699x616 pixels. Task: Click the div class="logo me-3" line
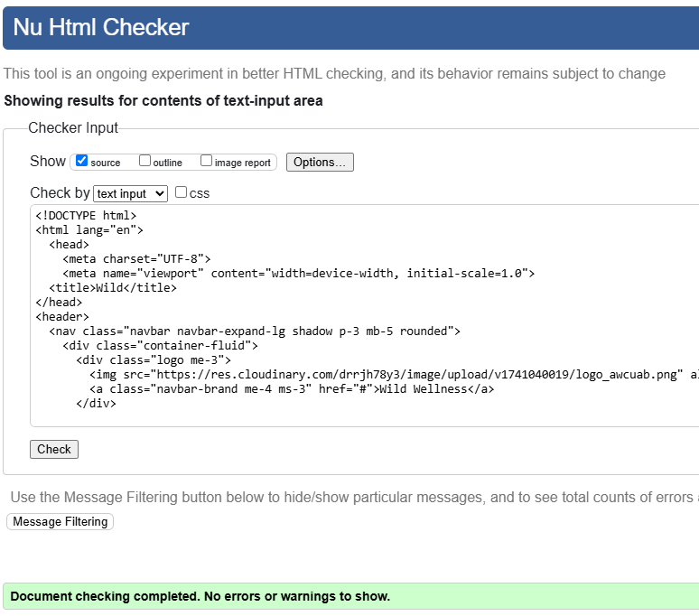(x=154, y=360)
